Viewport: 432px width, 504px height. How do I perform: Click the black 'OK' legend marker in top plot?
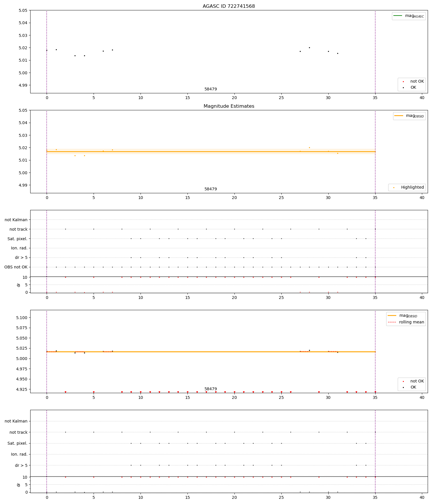point(403,88)
